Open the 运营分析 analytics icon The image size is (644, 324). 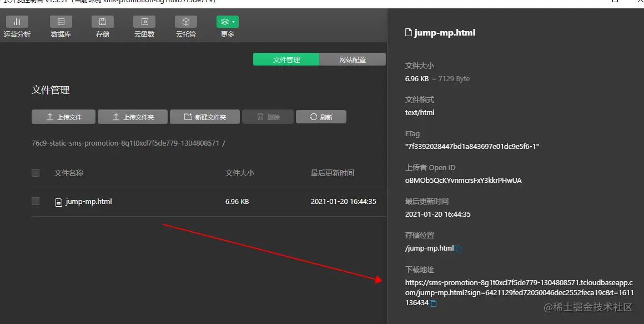tap(17, 22)
